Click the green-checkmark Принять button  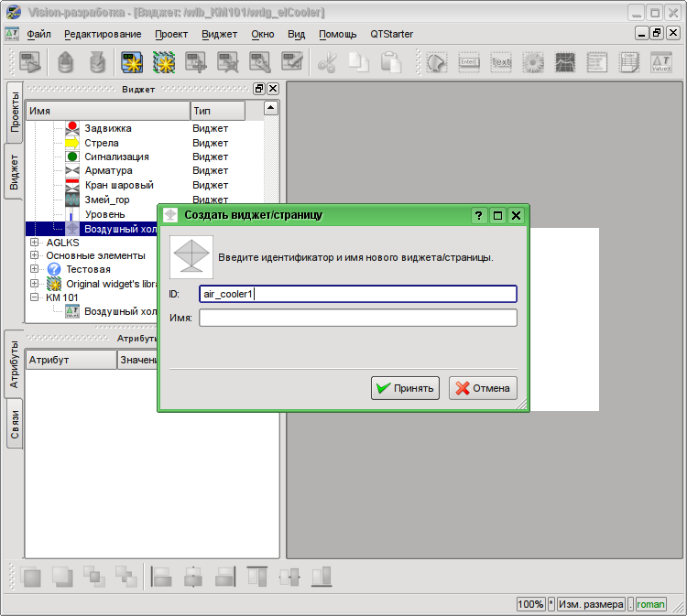tap(405, 388)
